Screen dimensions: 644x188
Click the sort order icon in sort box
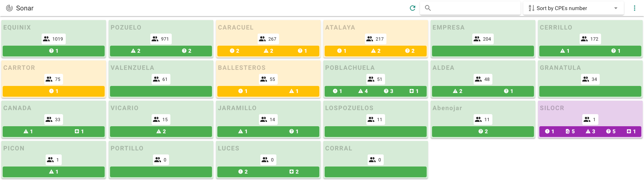pyautogui.click(x=531, y=8)
